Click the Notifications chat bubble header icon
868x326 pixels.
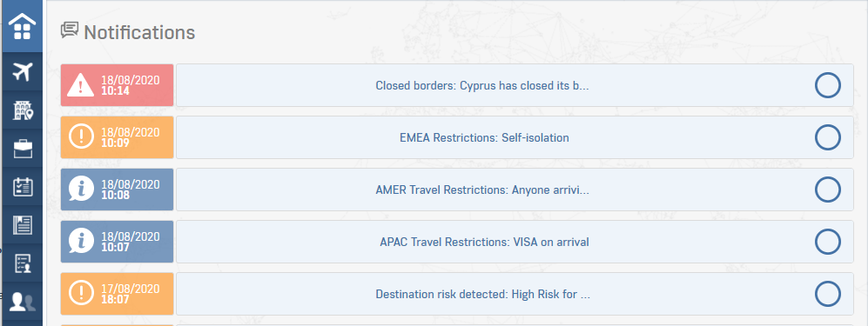(x=69, y=30)
